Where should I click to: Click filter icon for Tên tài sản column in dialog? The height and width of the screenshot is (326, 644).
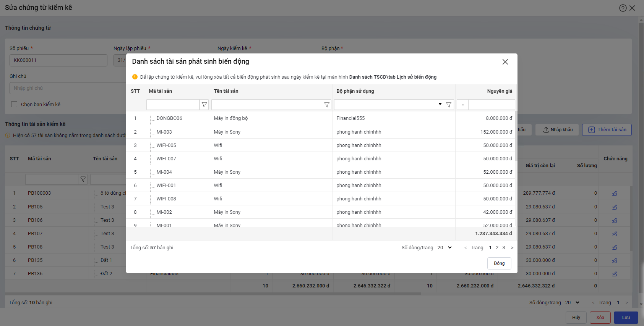pyautogui.click(x=327, y=105)
